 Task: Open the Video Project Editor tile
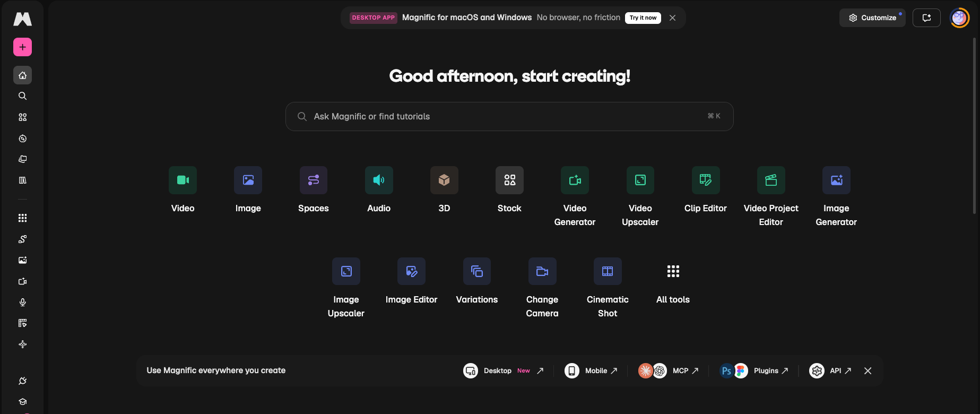coord(771,197)
